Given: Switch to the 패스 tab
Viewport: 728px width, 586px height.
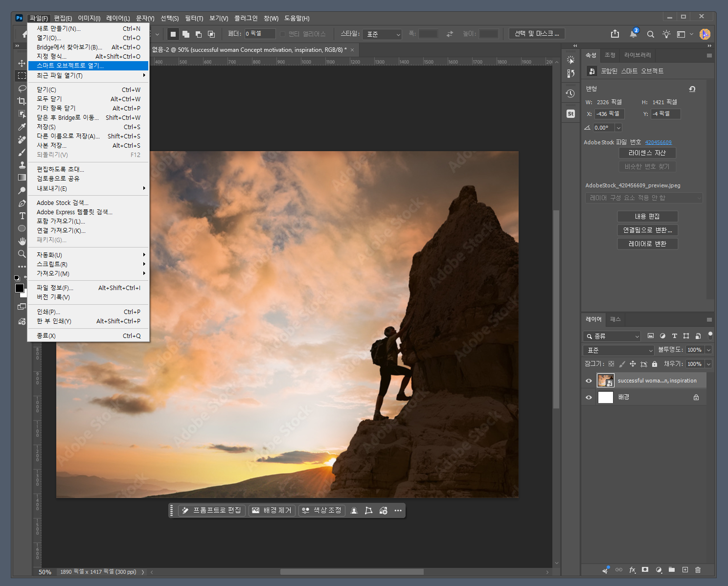Looking at the screenshot, I should click(x=615, y=319).
